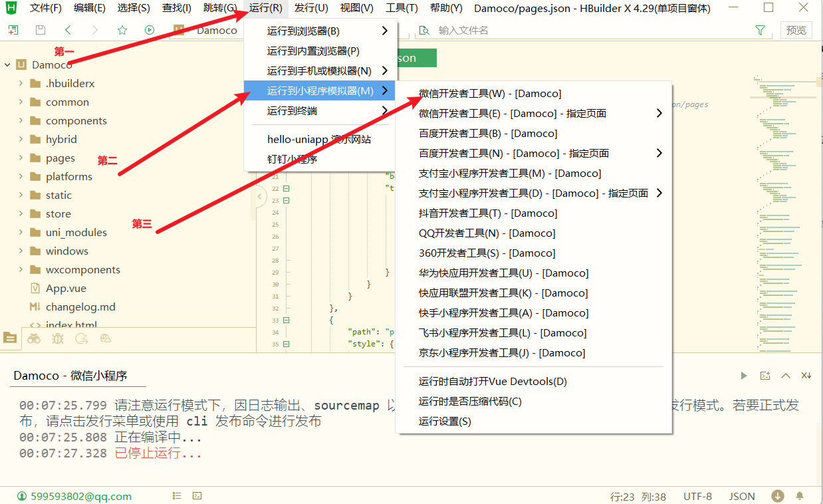Close the console with the X icon

point(806,376)
